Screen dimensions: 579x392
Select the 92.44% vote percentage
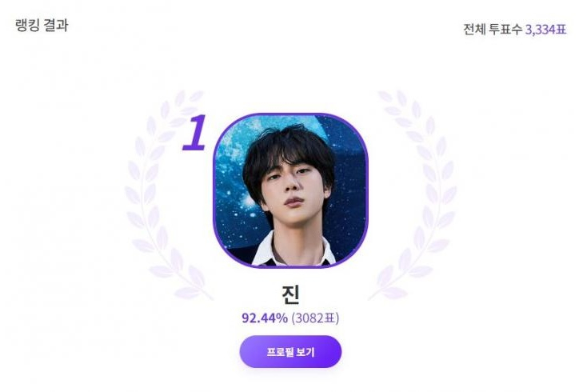click(x=265, y=318)
